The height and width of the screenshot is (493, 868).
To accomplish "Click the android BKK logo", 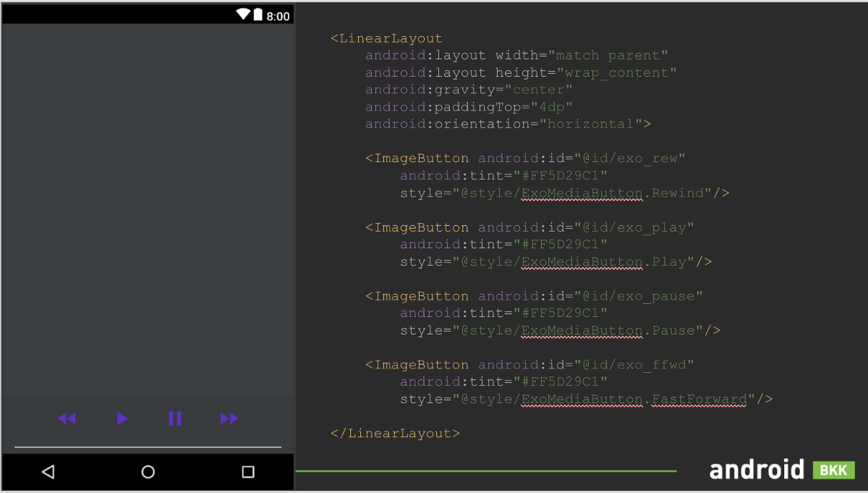I will [782, 470].
